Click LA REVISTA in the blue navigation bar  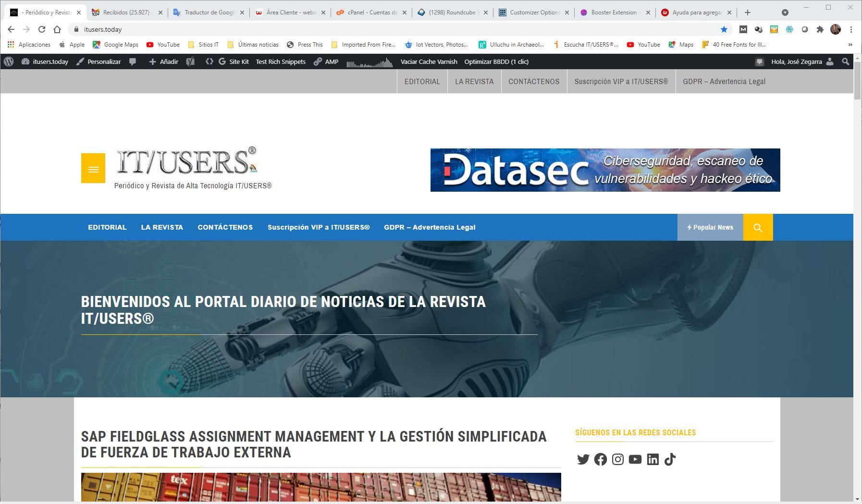pyautogui.click(x=162, y=227)
